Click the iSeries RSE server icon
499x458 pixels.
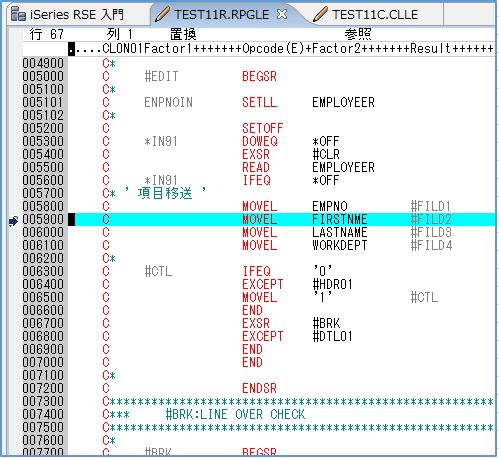[x=18, y=14]
